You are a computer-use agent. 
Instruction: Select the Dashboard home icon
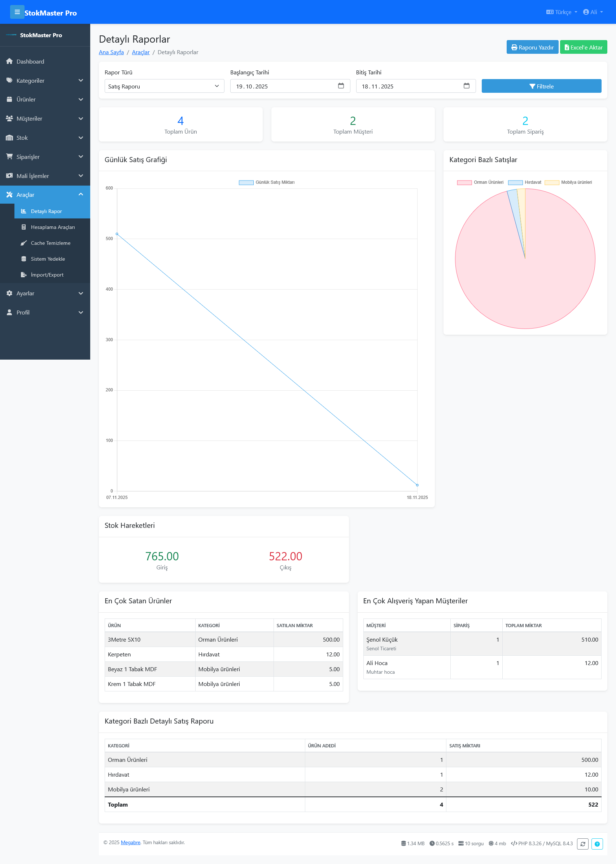click(9, 61)
